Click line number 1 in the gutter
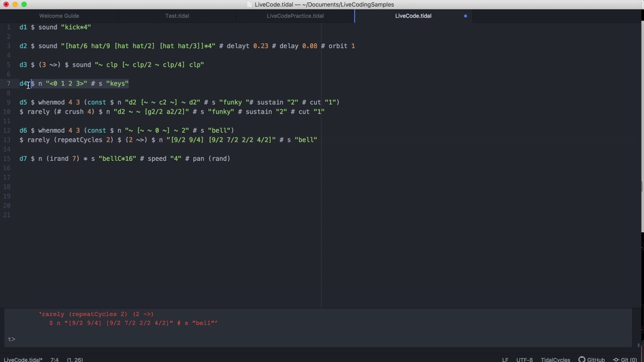The width and height of the screenshot is (644, 362). click(x=9, y=27)
